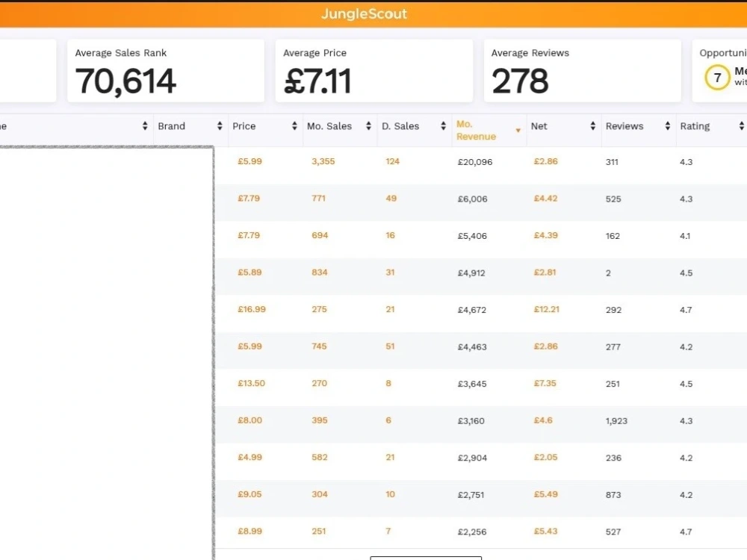The image size is (747, 560).
Task: Click the Average Price card value £7.11
Action: click(x=317, y=81)
